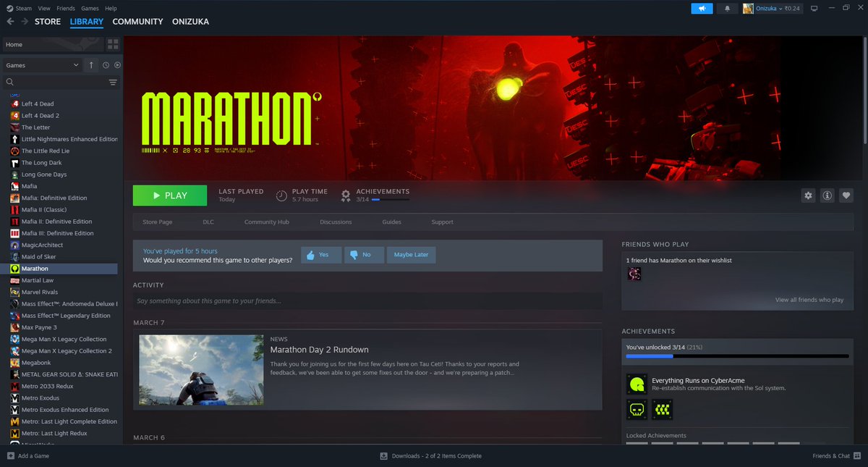868x467 pixels.
Task: Switch to Big Picture mode monitor icon
Action: [x=814, y=8]
